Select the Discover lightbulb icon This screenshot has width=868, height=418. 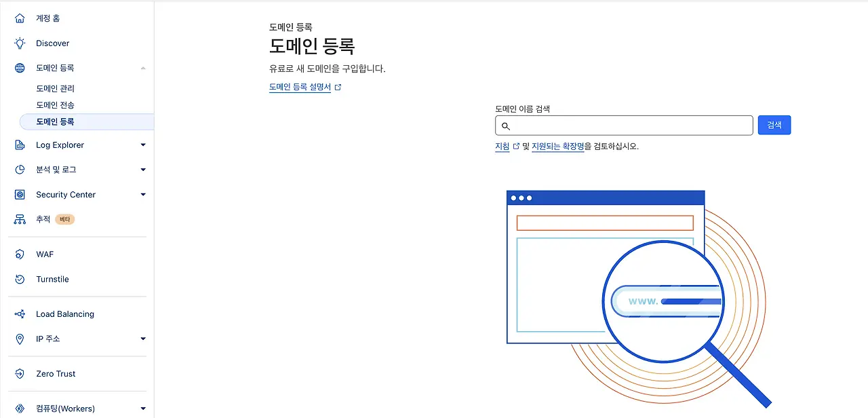(x=18, y=43)
